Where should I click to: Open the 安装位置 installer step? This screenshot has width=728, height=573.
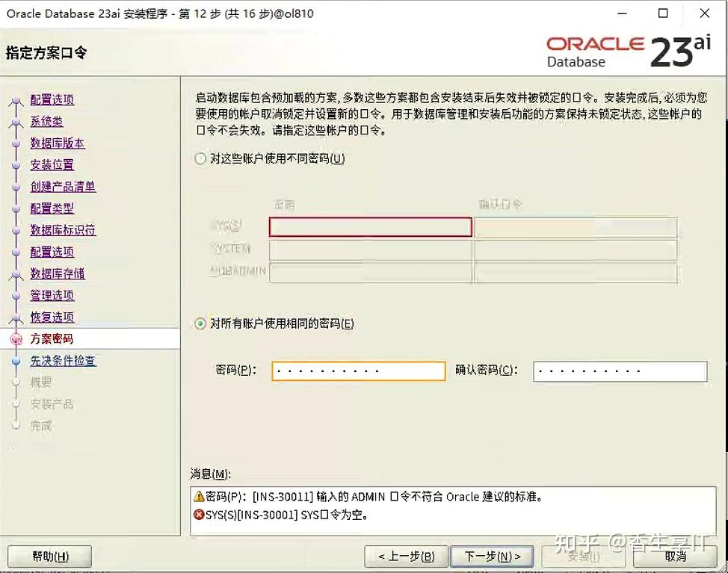pyautogui.click(x=51, y=164)
